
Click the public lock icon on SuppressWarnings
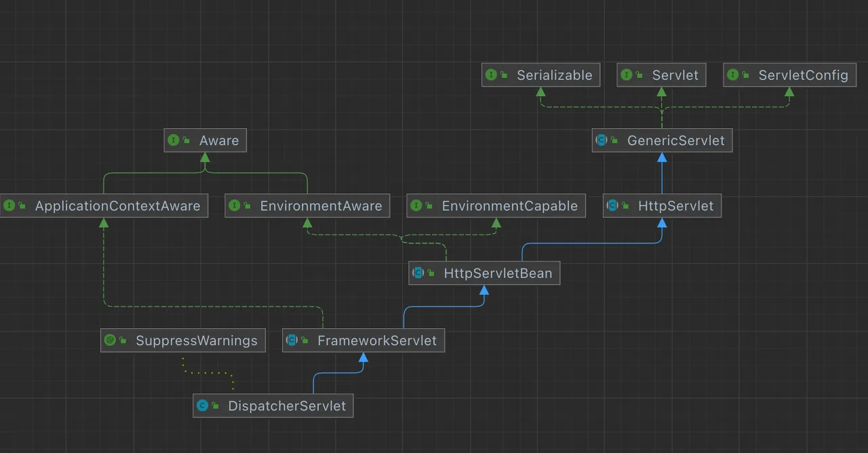pos(123,340)
